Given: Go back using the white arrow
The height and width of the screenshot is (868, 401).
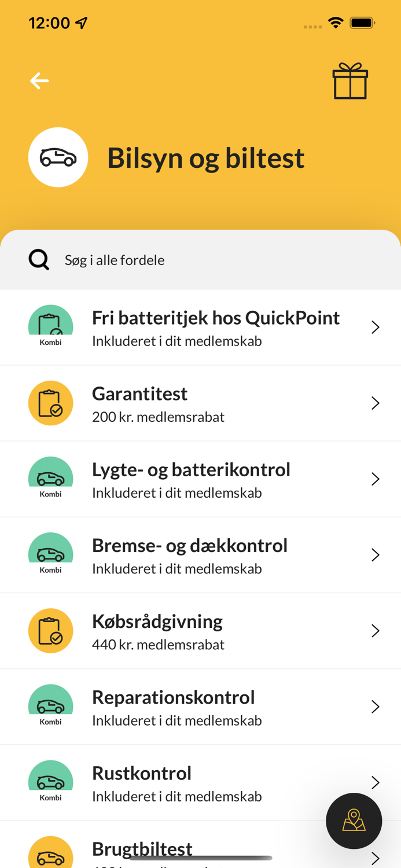Looking at the screenshot, I should tap(38, 80).
